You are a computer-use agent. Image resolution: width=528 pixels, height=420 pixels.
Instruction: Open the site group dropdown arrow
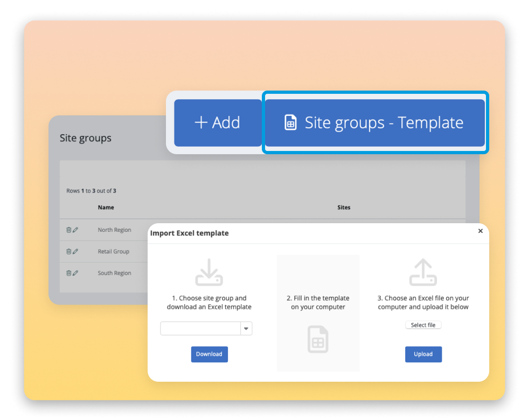pos(246,329)
